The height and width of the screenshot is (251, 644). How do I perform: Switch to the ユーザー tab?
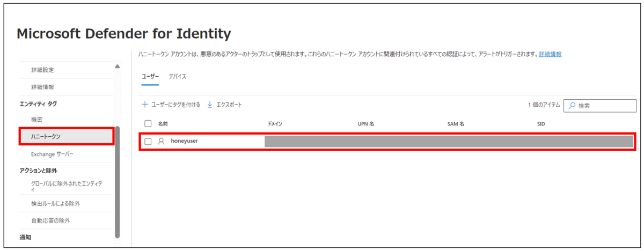pos(150,77)
